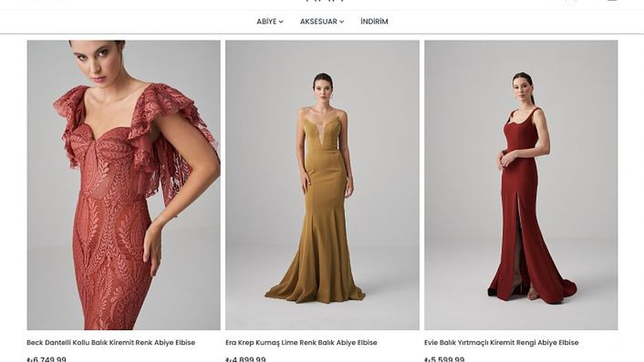Open the Evie slit dress product photo

pos(521,185)
